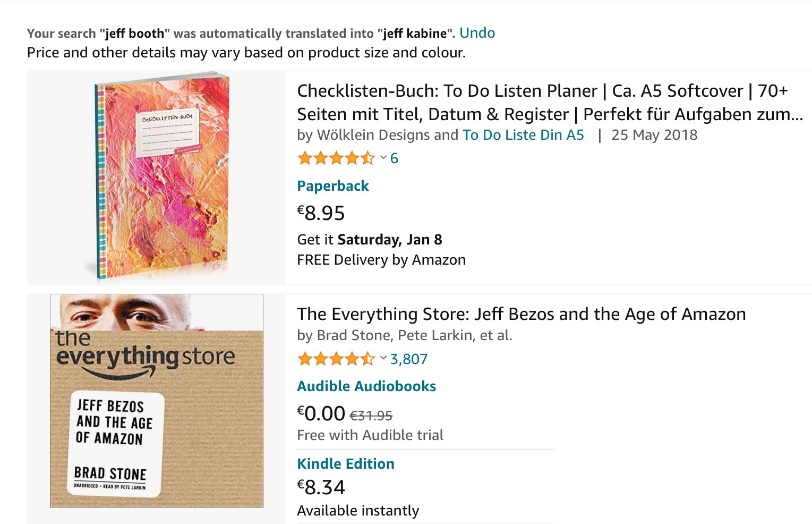
Task: Open the Checklisten-Buch cover thumbnail
Action: [x=162, y=177]
